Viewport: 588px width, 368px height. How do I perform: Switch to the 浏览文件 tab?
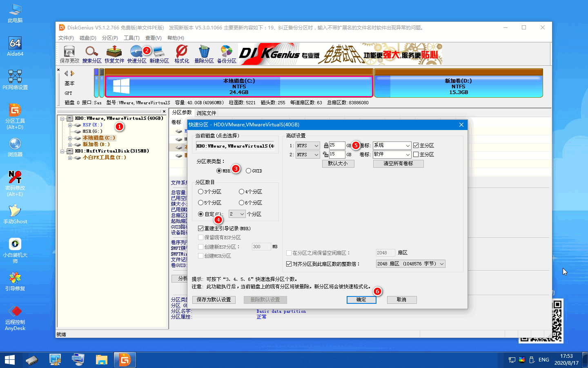coord(206,113)
